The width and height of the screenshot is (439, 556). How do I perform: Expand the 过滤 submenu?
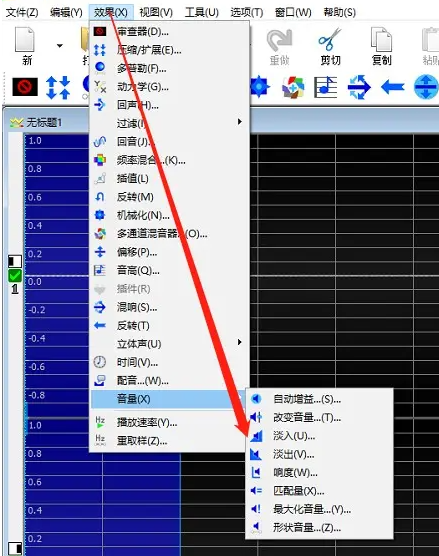tap(170, 123)
